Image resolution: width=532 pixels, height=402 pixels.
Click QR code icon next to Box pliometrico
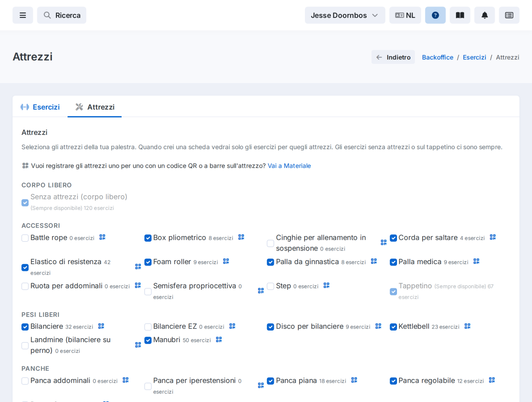(241, 237)
